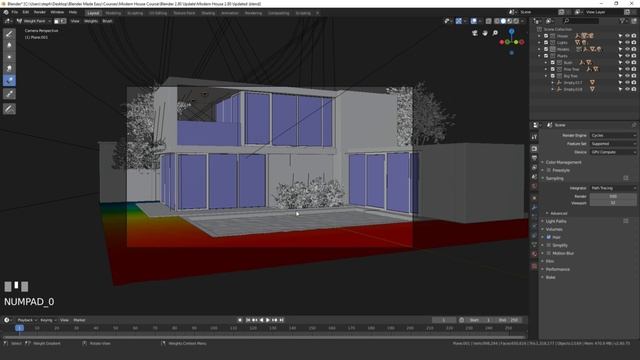The image size is (640, 360).
Task: Enable the Motion Blur checkbox
Action: click(549, 253)
